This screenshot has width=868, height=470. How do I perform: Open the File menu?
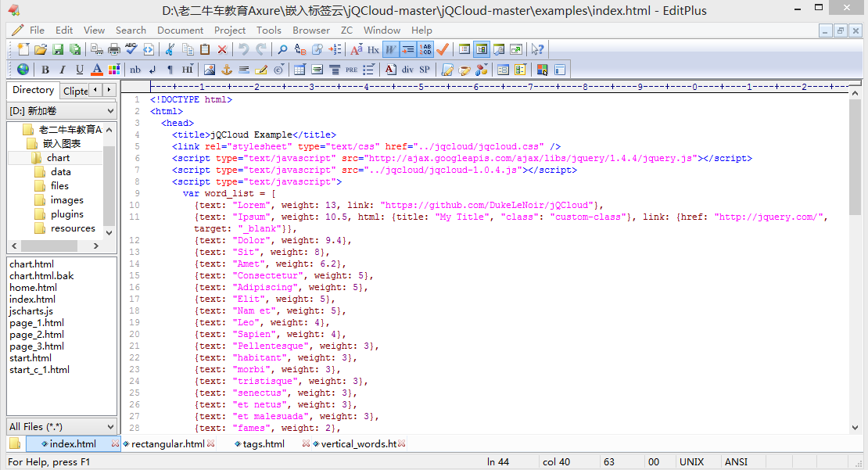(x=37, y=30)
